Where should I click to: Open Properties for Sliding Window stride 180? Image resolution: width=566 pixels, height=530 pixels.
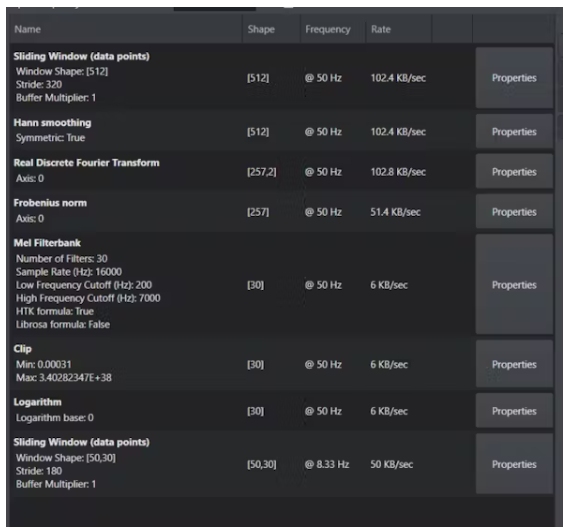[514, 464]
